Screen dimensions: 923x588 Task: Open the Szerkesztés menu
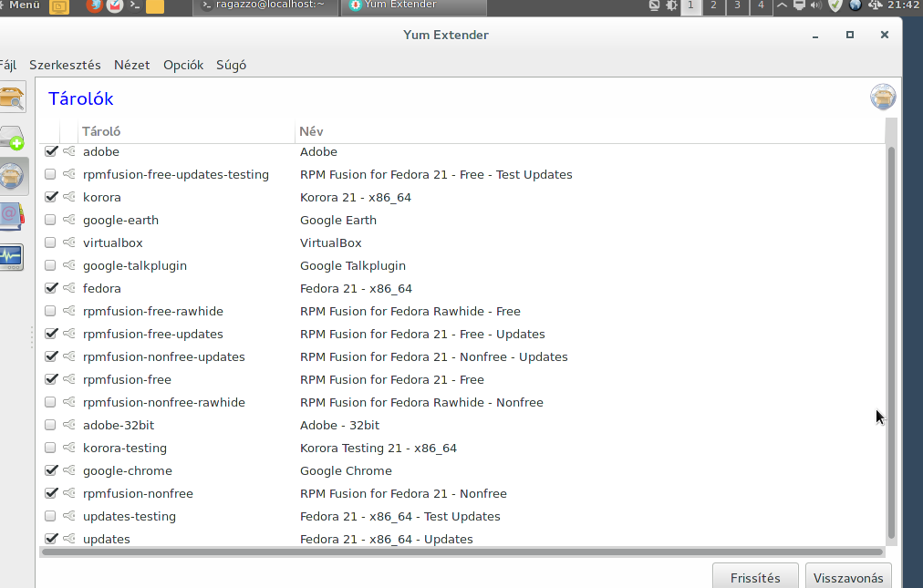point(65,65)
